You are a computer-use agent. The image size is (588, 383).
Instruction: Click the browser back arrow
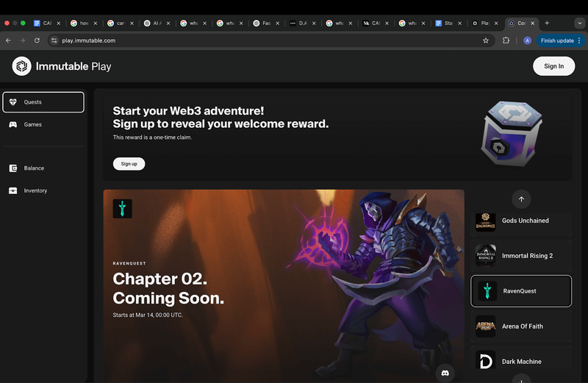coord(8,40)
